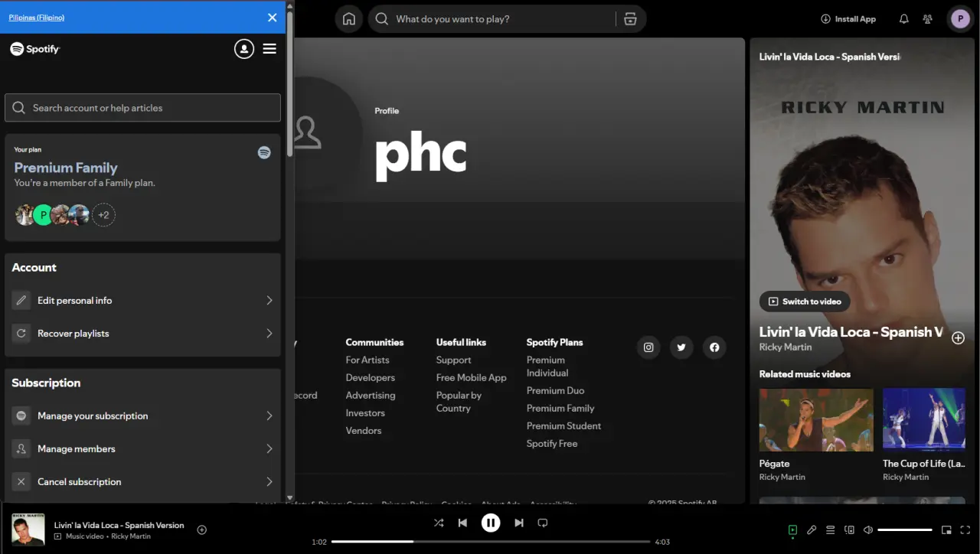Open the For Artists footer link
980x554 pixels.
[x=367, y=360]
